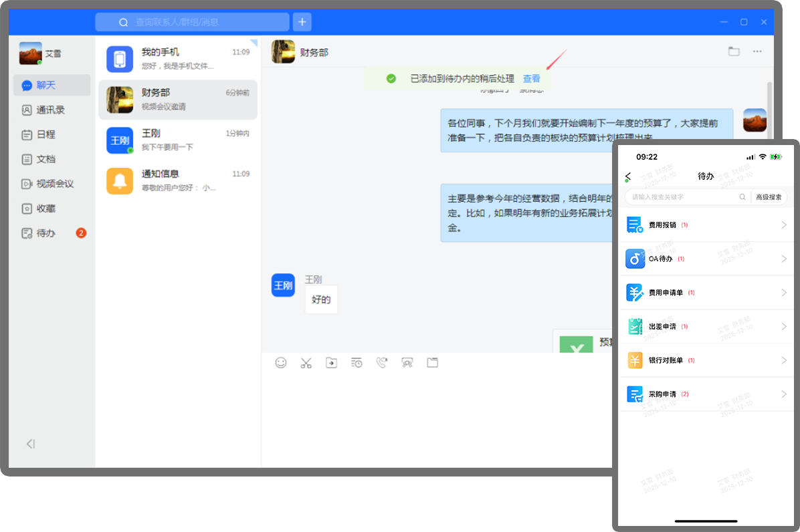Open the folder icon in chat header
This screenshot has height=532, width=800.
coord(734,51)
